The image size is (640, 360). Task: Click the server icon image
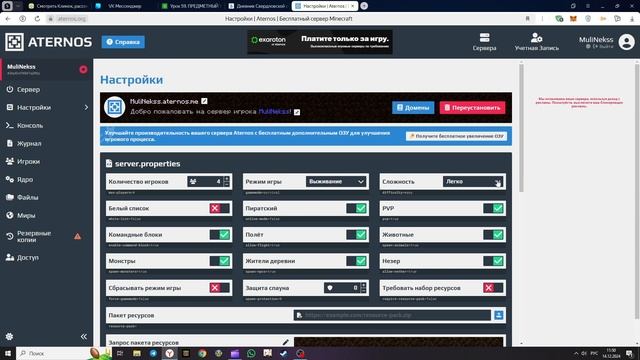[x=114, y=107]
